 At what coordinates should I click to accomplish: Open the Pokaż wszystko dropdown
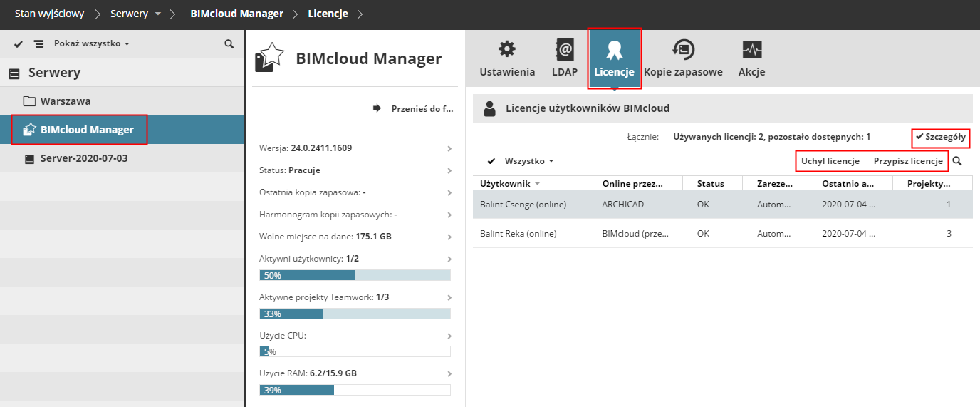pyautogui.click(x=92, y=44)
